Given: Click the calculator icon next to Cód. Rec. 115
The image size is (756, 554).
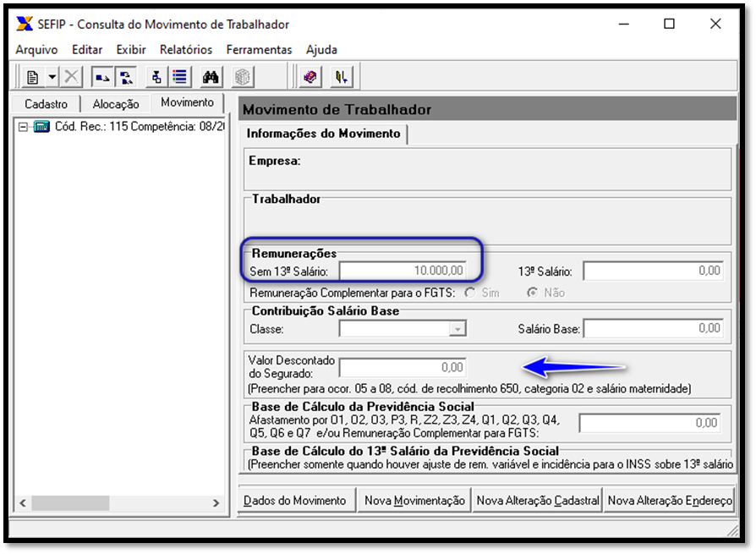Looking at the screenshot, I should click(41, 127).
